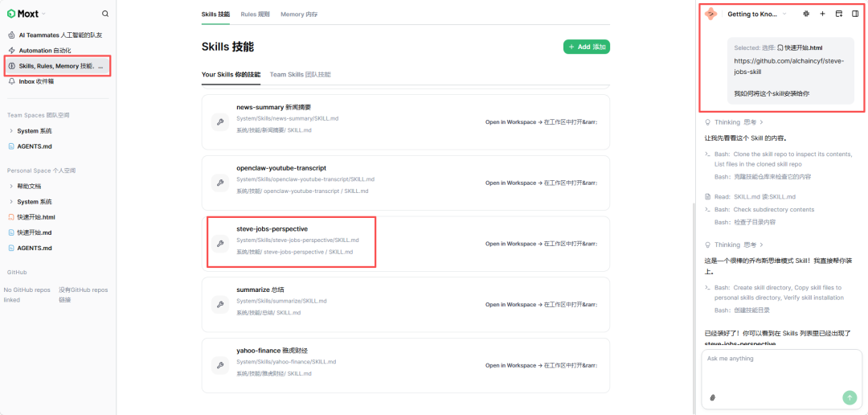Screen dimensions: 868x415
Task: Click the wrench icon for yahoo-finance skill
Action: pyautogui.click(x=219, y=366)
